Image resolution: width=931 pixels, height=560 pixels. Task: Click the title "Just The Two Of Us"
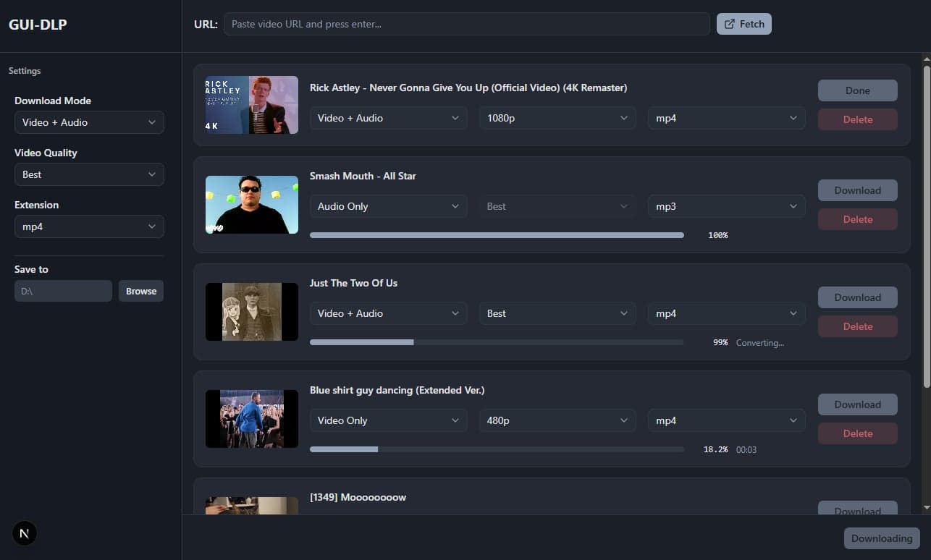353,283
